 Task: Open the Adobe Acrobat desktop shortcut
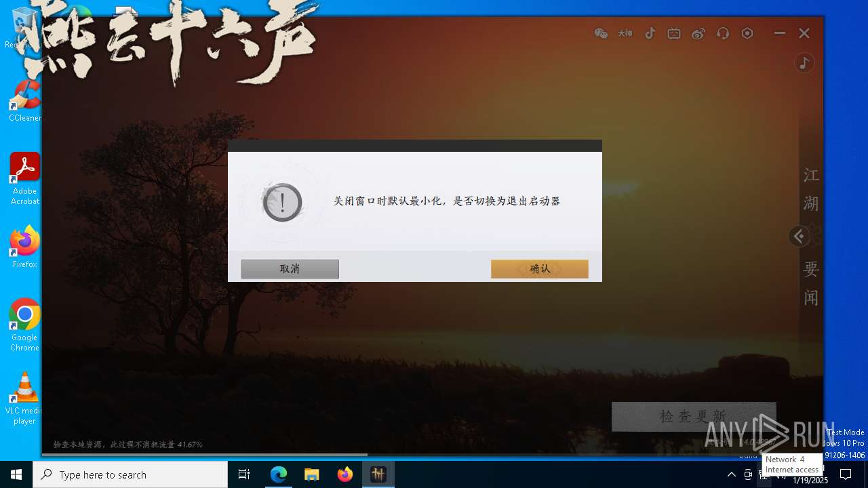click(24, 179)
